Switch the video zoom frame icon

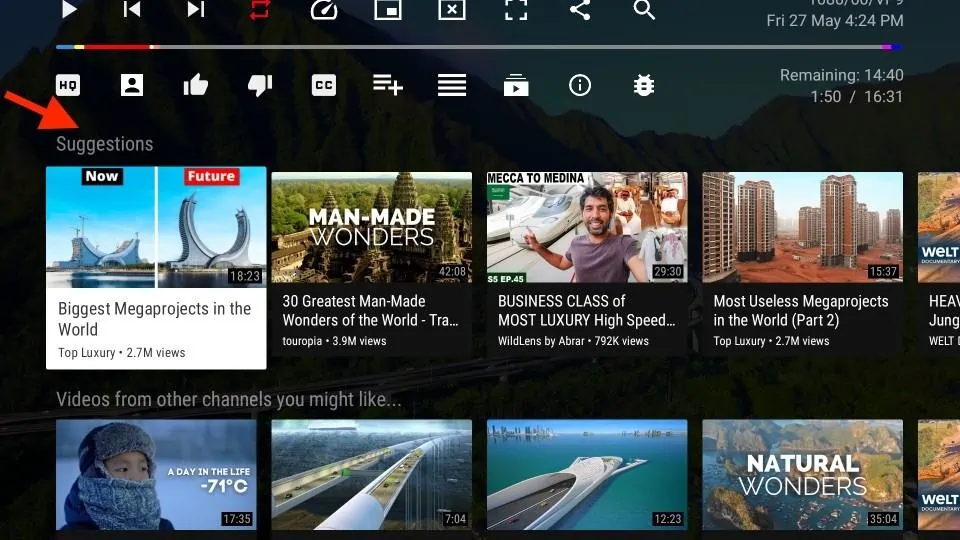coord(516,9)
